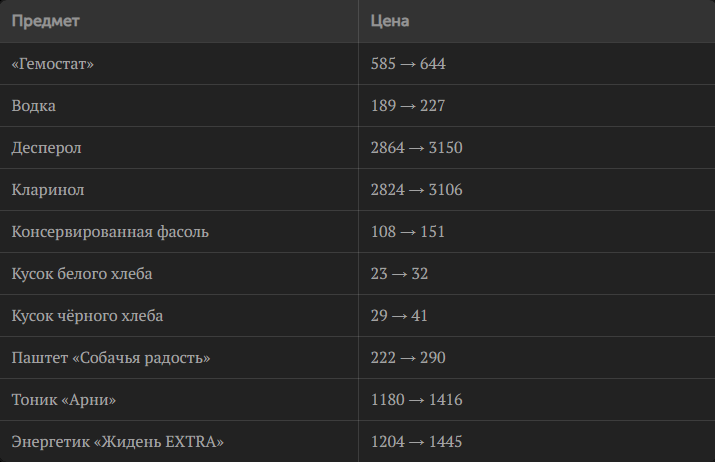Click the «Предмет» column header
The image size is (715, 462).
pyautogui.click(x=46, y=21)
